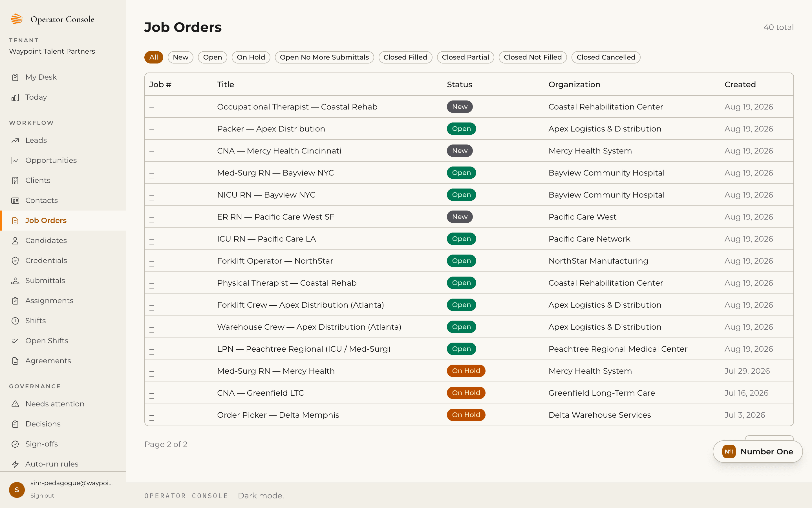
Task: Open the Submittals section
Action: point(63,281)
